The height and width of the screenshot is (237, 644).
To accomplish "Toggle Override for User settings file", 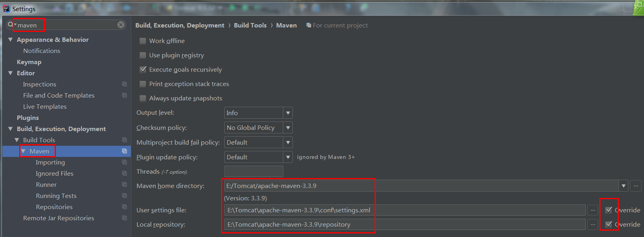I will pyautogui.click(x=608, y=210).
